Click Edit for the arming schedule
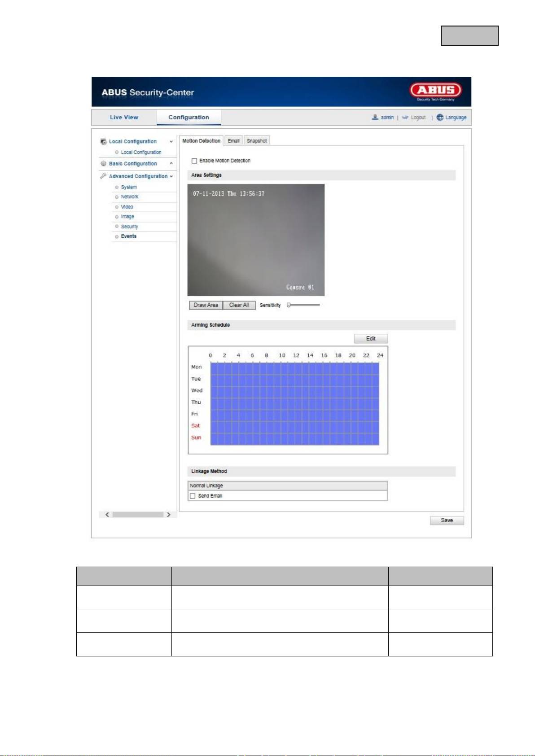Viewport: 535px width, 756px height. tap(371, 339)
